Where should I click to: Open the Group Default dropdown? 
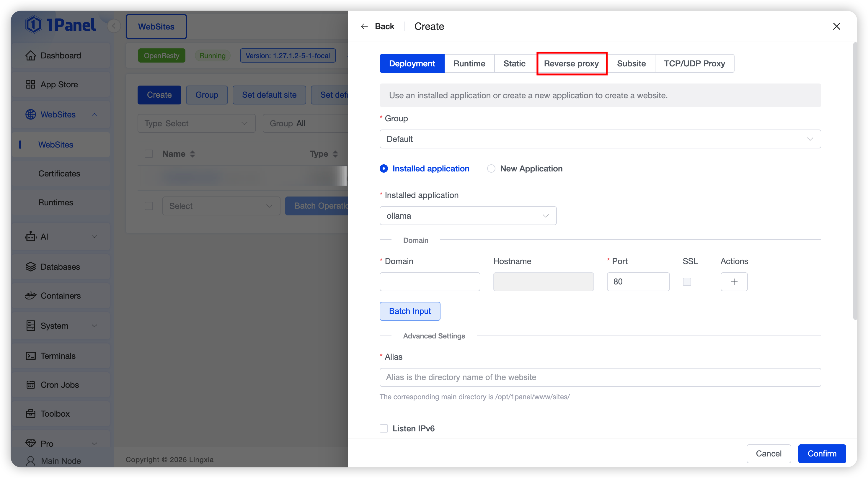coord(600,139)
